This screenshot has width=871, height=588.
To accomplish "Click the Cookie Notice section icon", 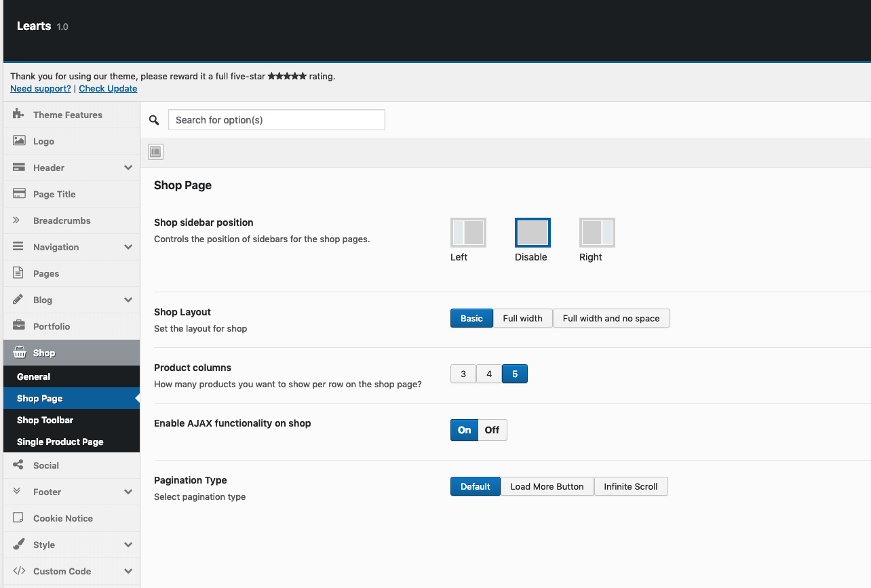I will (18, 517).
